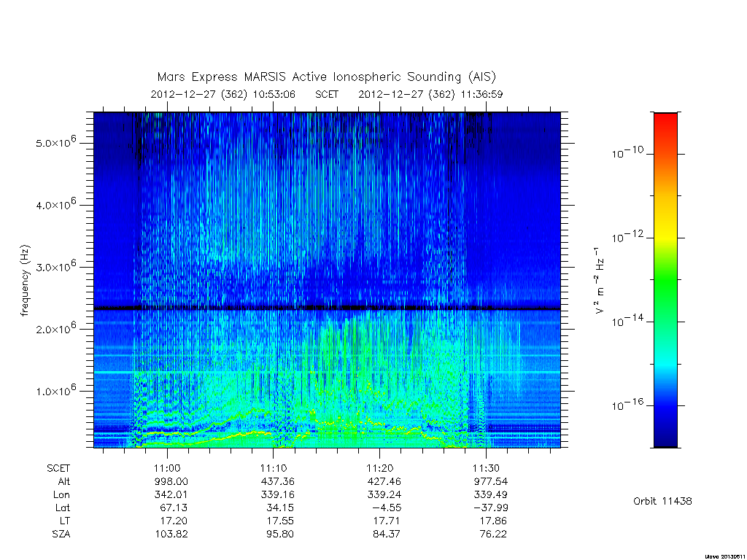Click the 11:10 time tick label
The image size is (747, 560).
[x=274, y=468]
